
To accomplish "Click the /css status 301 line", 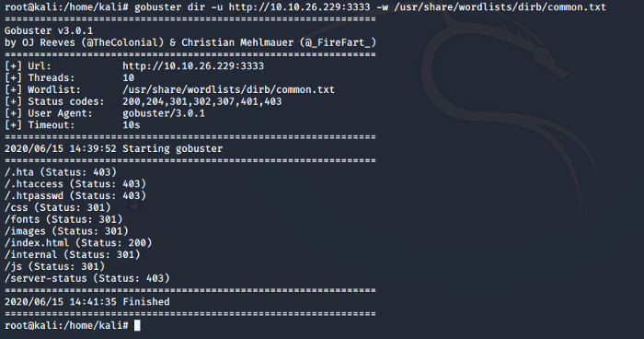I will (x=57, y=207).
